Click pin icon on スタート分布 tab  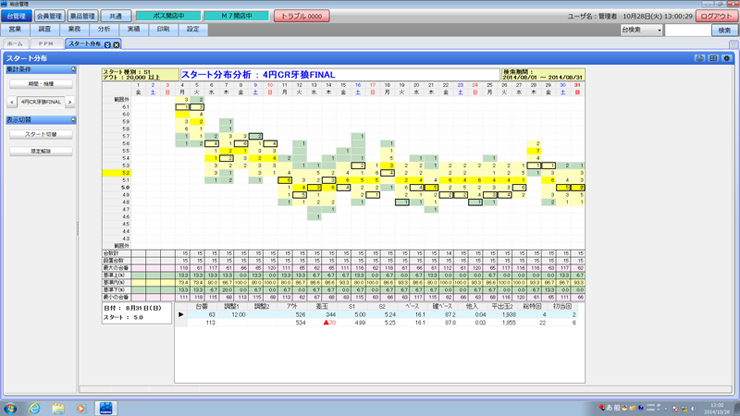click(x=108, y=44)
